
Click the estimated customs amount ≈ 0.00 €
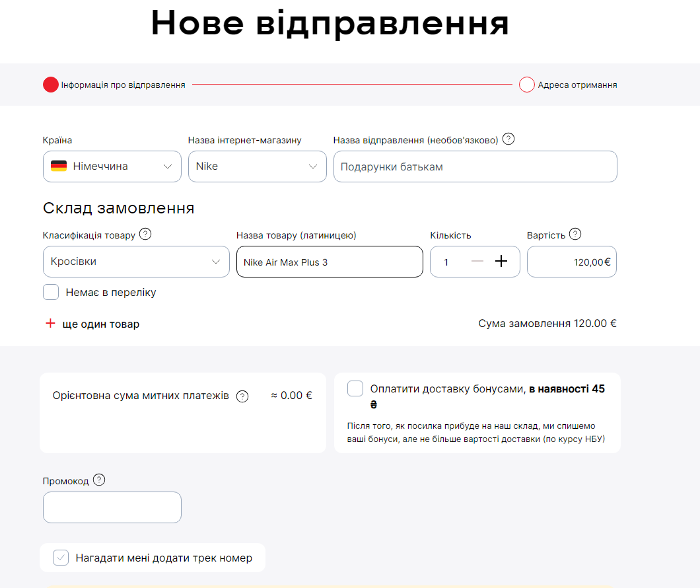pyautogui.click(x=291, y=396)
